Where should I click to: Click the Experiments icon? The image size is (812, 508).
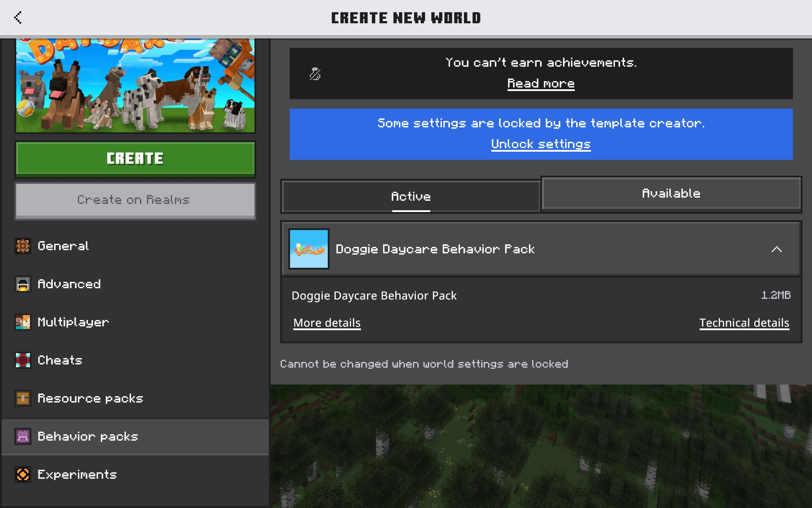click(23, 474)
